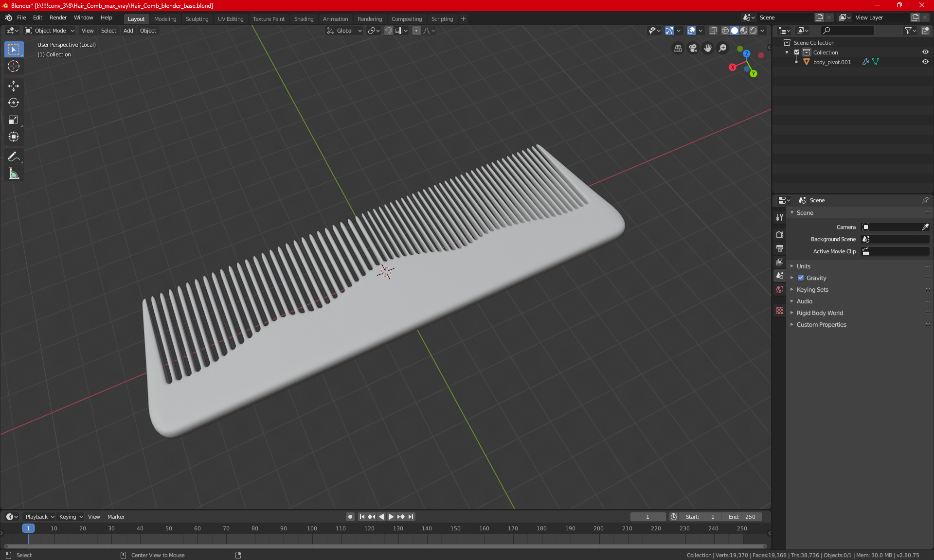This screenshot has width=934, height=560.
Task: Hide Collection with its eye icon
Action: tap(925, 52)
